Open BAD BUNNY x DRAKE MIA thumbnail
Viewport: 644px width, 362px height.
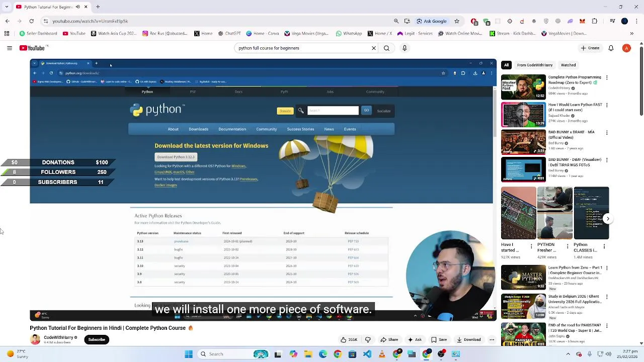coord(523,142)
